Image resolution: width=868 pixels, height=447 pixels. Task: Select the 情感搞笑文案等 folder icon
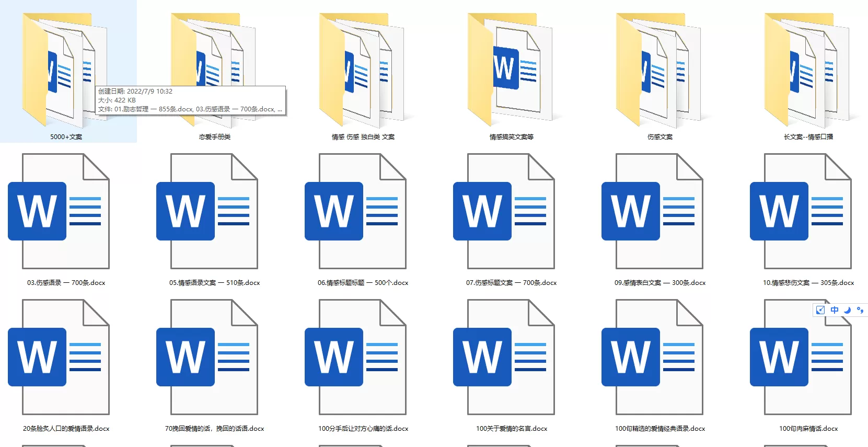[x=511, y=71]
